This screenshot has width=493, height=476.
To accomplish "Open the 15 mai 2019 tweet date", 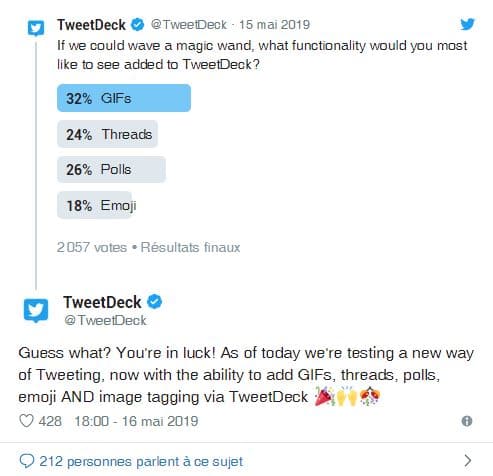I will [x=274, y=25].
